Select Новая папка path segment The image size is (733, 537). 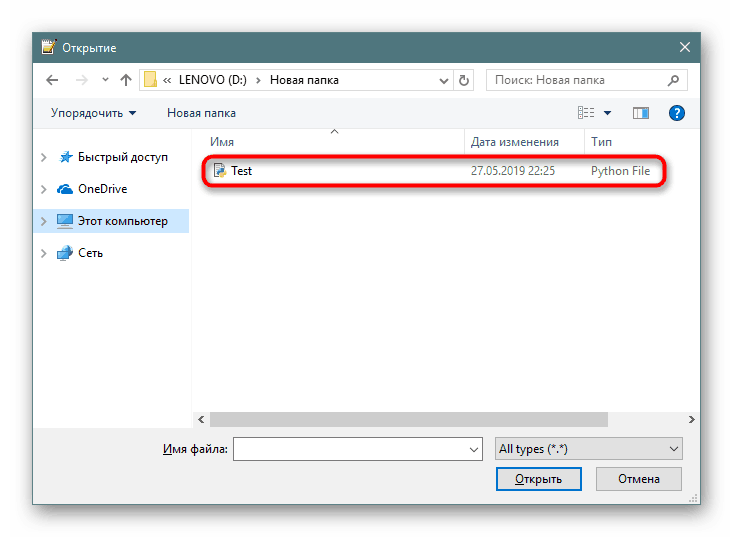[304, 80]
